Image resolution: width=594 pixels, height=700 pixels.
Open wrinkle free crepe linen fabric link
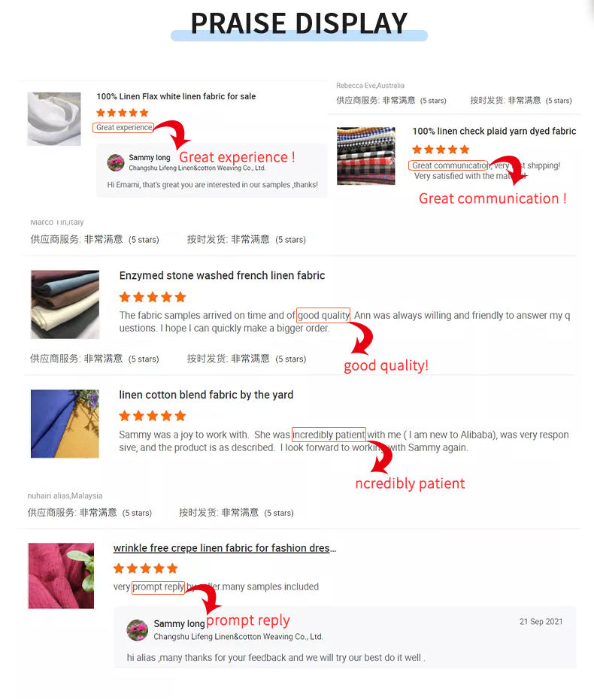[x=225, y=548]
